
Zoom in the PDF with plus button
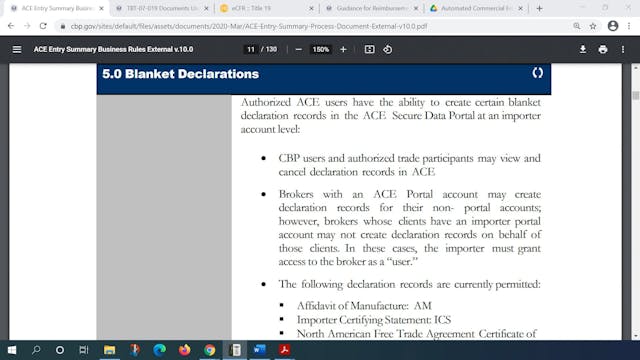(343, 49)
